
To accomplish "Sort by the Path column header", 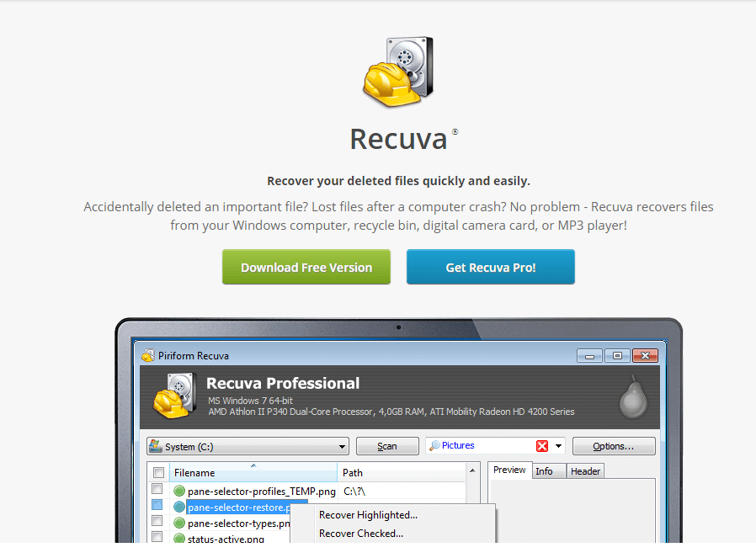I will [x=401, y=472].
